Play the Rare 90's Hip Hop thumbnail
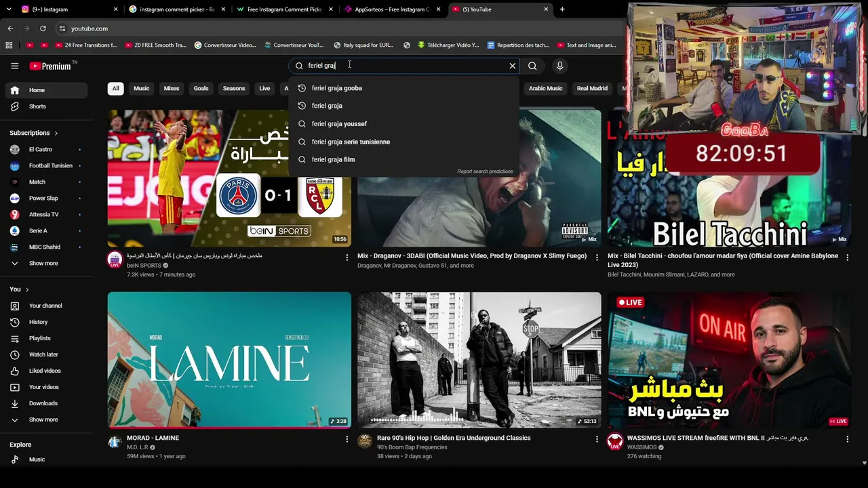Image resolution: width=868 pixels, height=488 pixels. pyautogui.click(x=479, y=360)
